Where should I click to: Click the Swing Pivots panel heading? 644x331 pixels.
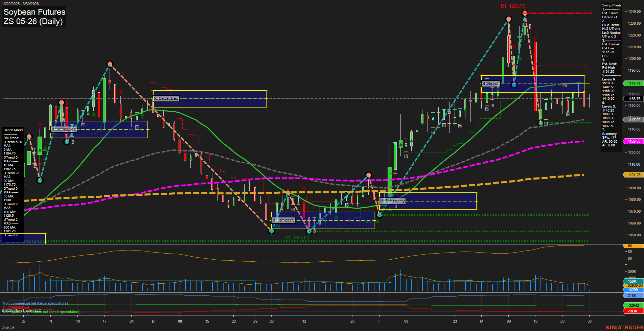pos(612,5)
